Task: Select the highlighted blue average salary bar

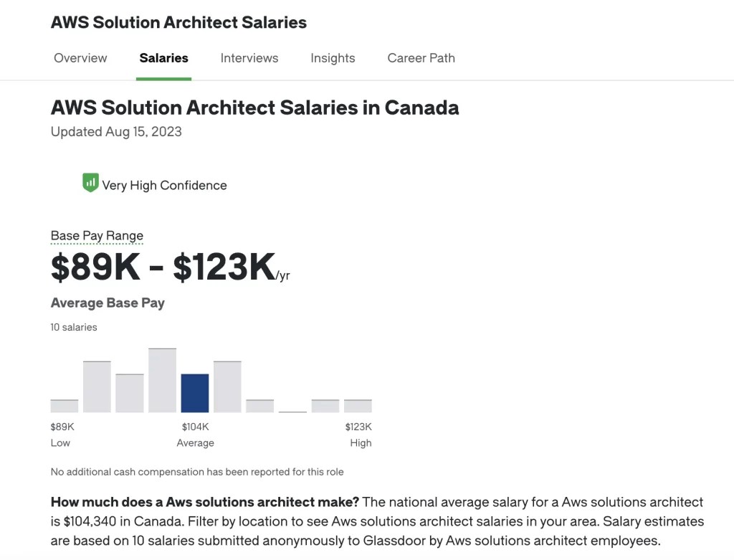Action: (x=195, y=393)
